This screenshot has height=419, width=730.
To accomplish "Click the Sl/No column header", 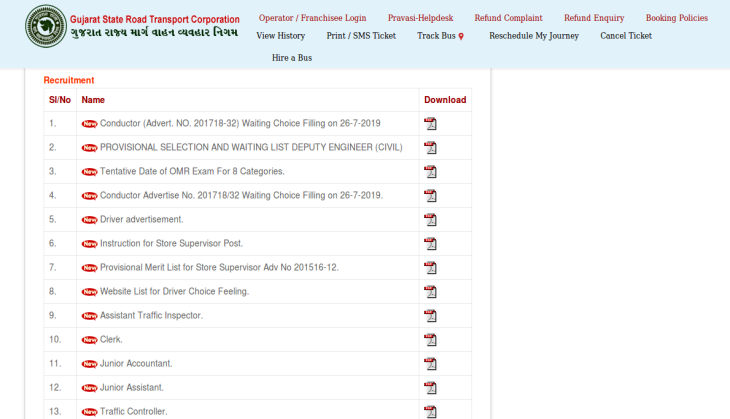I will pos(60,100).
